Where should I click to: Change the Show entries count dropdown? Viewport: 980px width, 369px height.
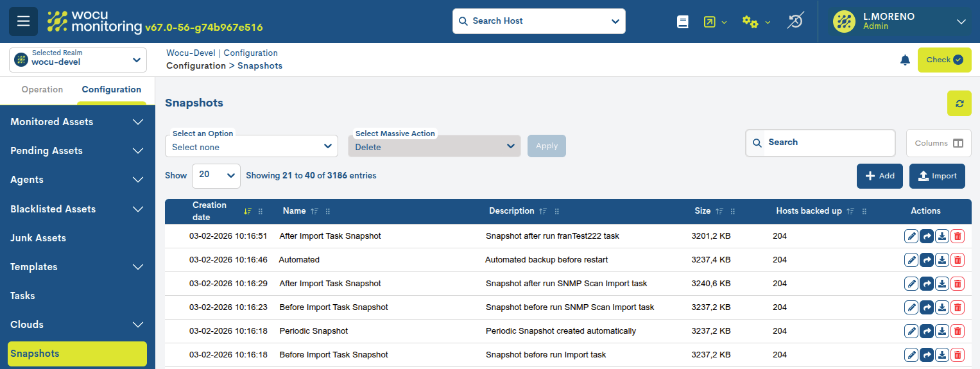coord(216,175)
